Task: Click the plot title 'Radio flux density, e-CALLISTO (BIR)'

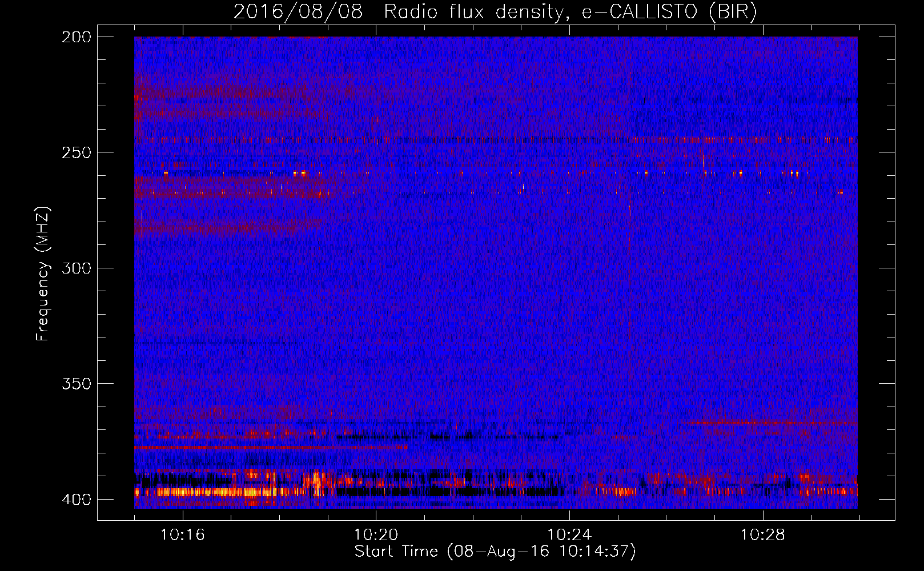Action: pyautogui.click(x=570, y=12)
